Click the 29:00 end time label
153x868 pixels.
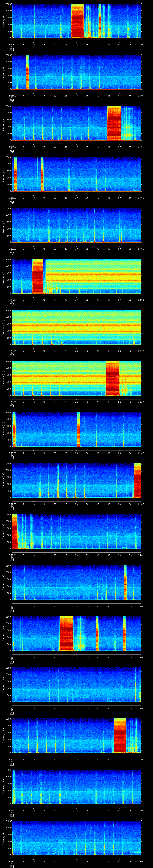(x=141, y=351)
